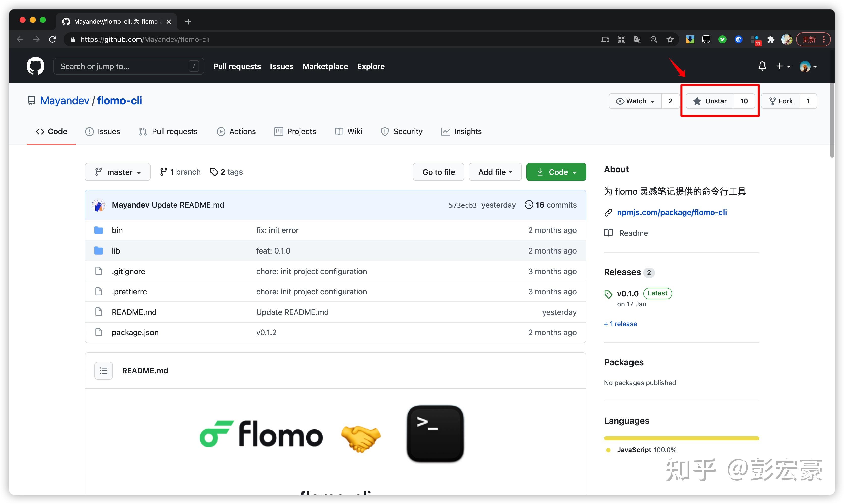The image size is (844, 504).
Task: Open the README table of contents icon
Action: coord(103,370)
